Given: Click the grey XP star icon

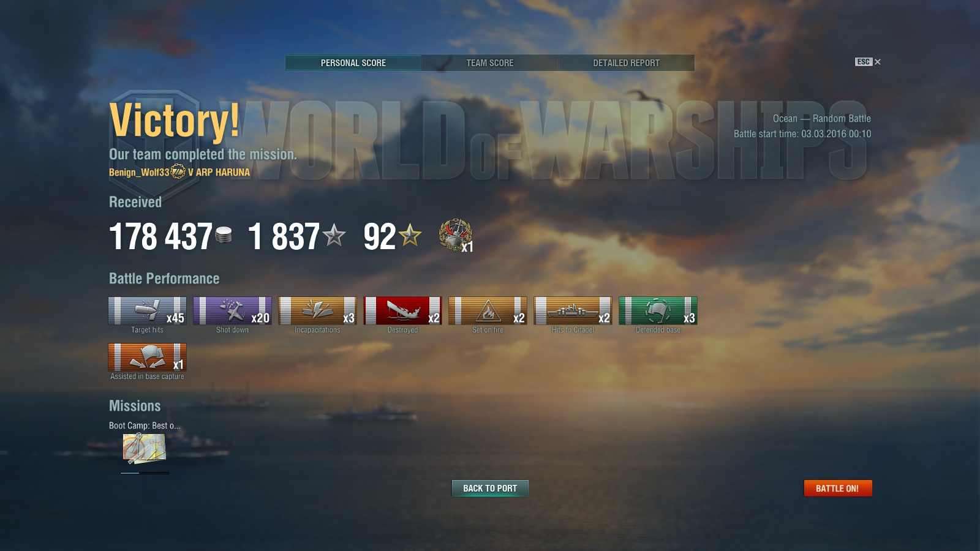Looking at the screenshot, I should [334, 235].
